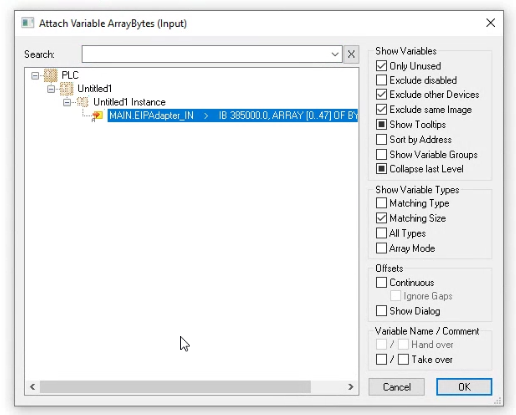Open the Search dropdown arrow
The image size is (516, 415).
click(335, 54)
